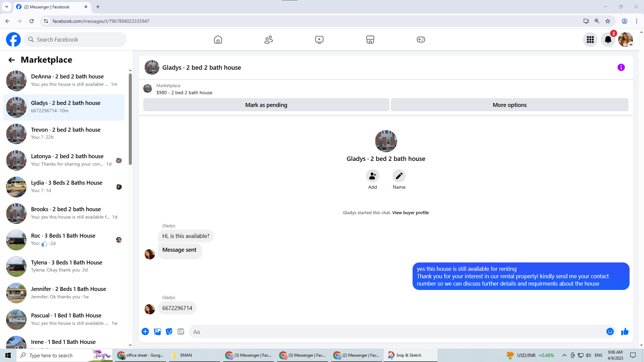Open the Gaming controller icon
The image size is (644, 362).
click(421, 40)
